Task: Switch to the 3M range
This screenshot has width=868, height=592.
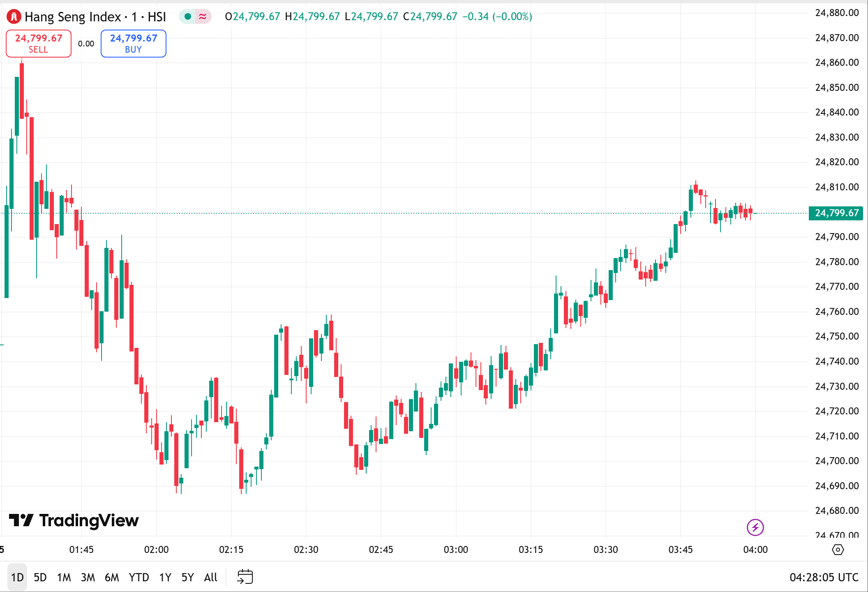Action: [88, 577]
